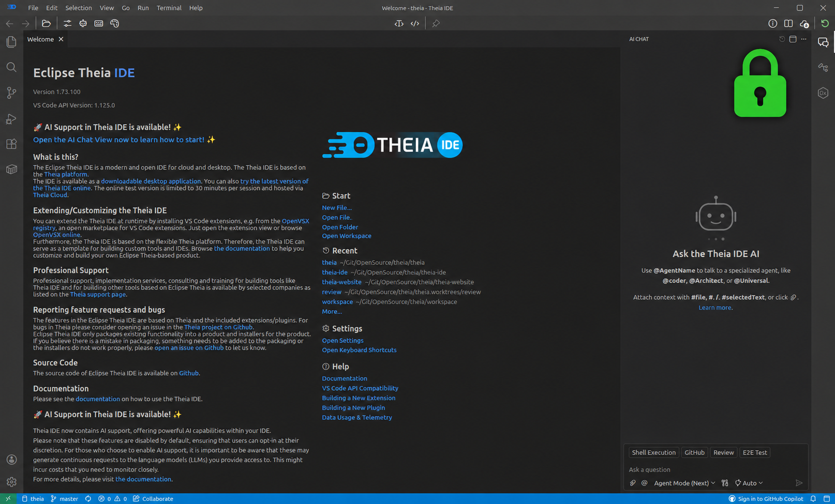Click the sliders settings toolbar icon

(x=67, y=23)
